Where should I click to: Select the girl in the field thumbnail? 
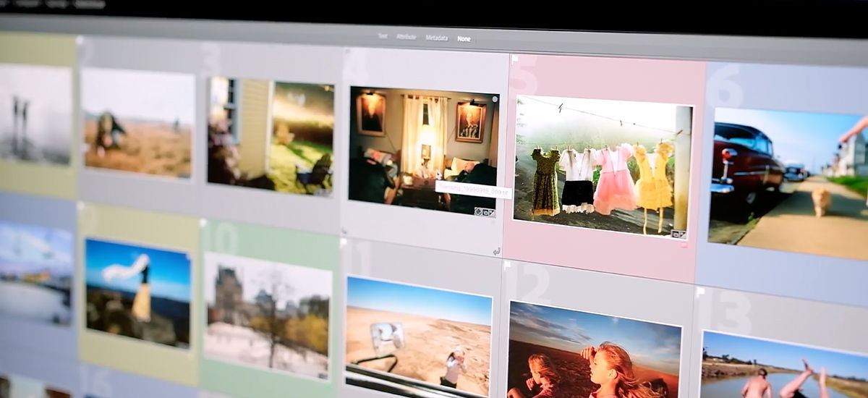coord(138,122)
